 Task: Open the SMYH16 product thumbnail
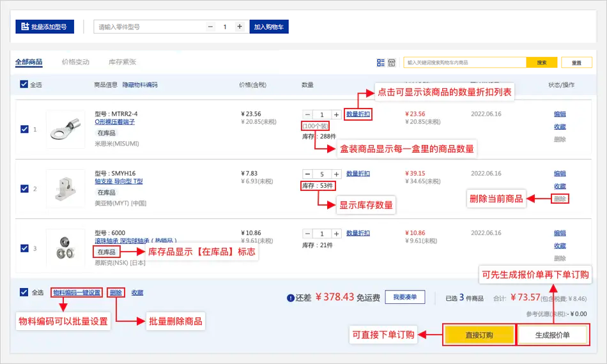pos(65,188)
